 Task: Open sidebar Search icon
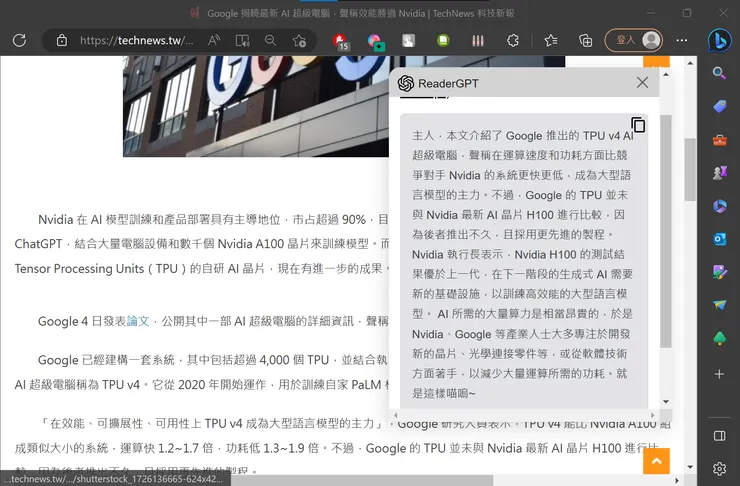point(719,73)
